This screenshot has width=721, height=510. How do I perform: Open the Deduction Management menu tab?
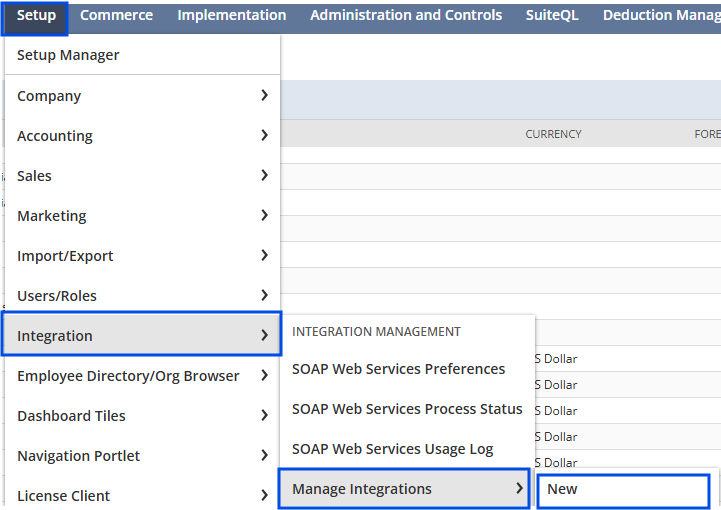point(661,15)
